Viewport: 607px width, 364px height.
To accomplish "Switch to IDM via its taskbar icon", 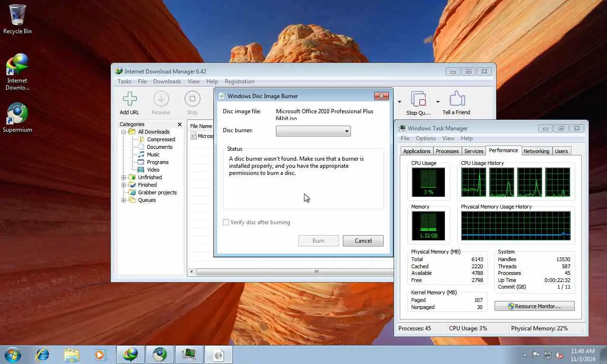I will point(130,355).
